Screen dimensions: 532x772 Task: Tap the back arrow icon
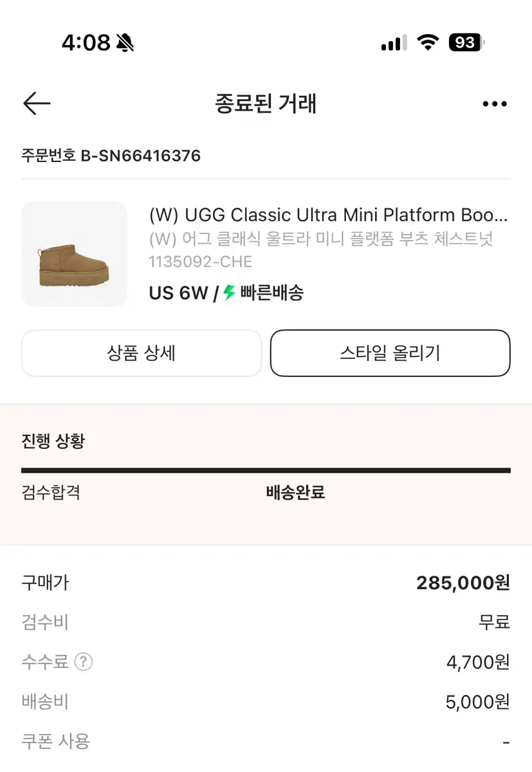[x=37, y=104]
